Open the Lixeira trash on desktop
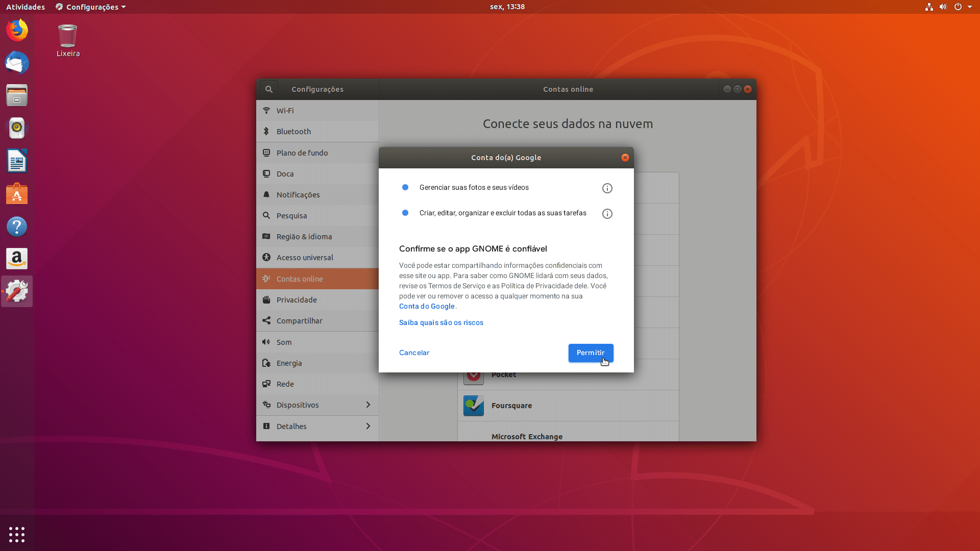 click(x=67, y=37)
